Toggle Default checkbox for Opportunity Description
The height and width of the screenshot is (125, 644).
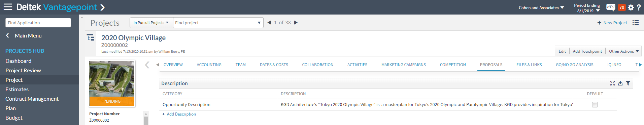595,105
